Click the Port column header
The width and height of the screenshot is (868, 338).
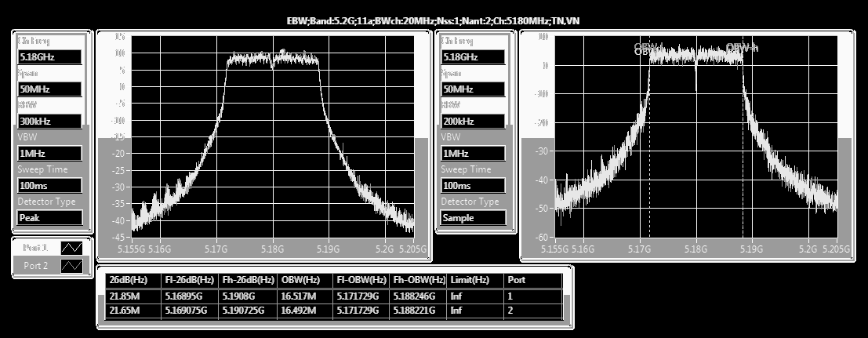[x=533, y=281]
